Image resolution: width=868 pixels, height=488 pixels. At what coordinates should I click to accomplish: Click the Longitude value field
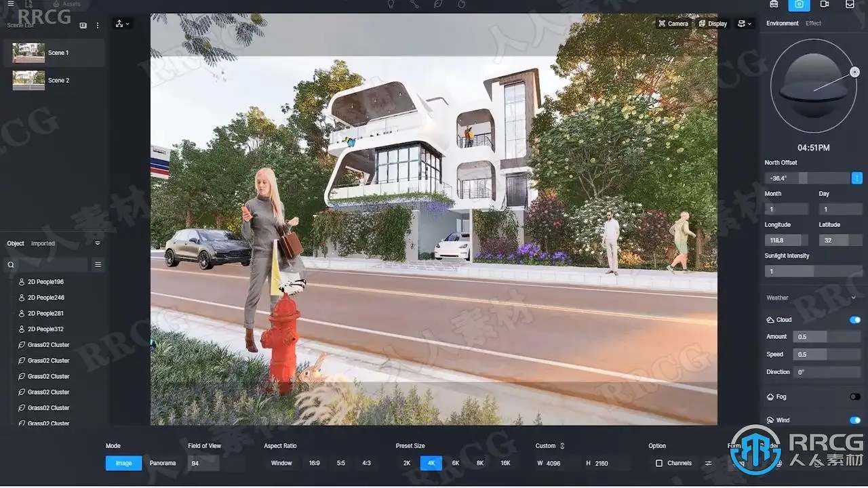click(787, 240)
